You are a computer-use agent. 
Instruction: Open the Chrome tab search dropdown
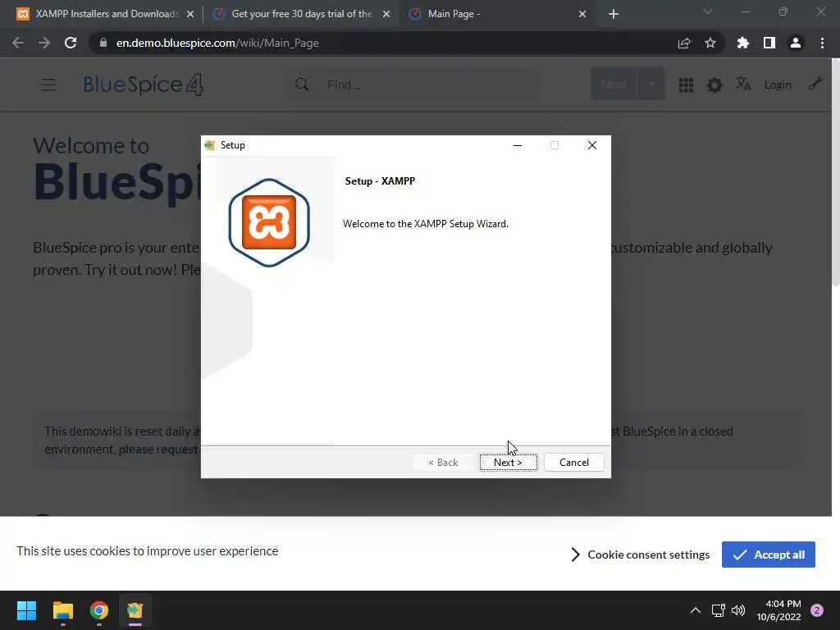(x=708, y=11)
